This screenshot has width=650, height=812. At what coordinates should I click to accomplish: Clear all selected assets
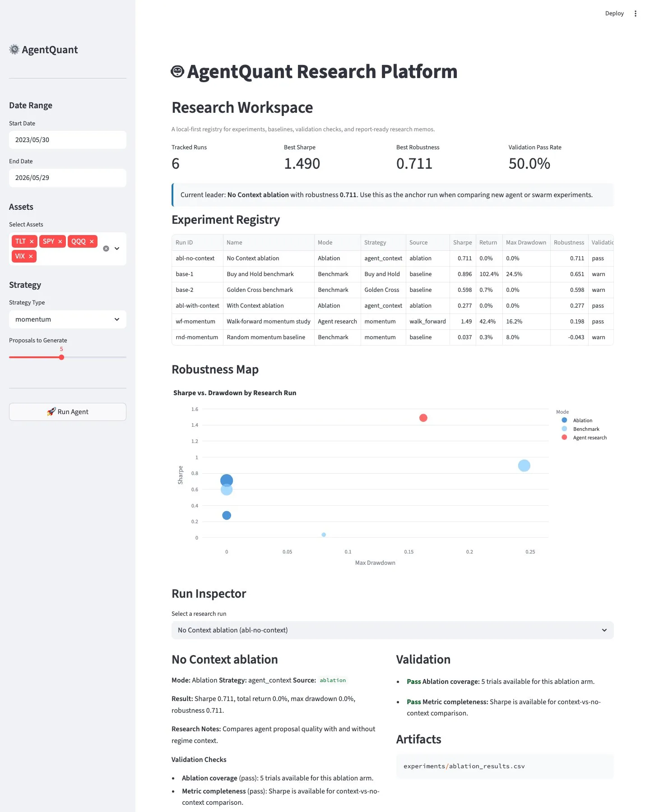pyautogui.click(x=106, y=249)
